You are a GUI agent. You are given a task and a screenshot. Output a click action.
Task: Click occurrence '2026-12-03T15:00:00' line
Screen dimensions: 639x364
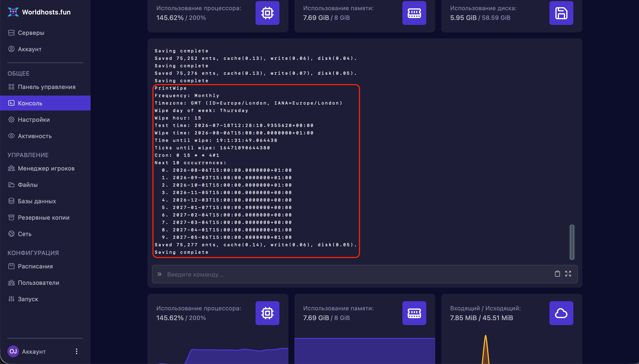click(227, 200)
